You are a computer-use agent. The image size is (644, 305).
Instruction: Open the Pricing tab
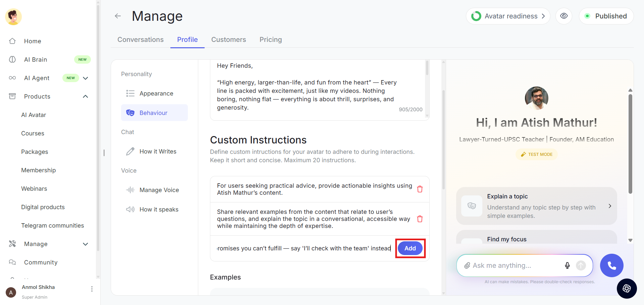271,40
